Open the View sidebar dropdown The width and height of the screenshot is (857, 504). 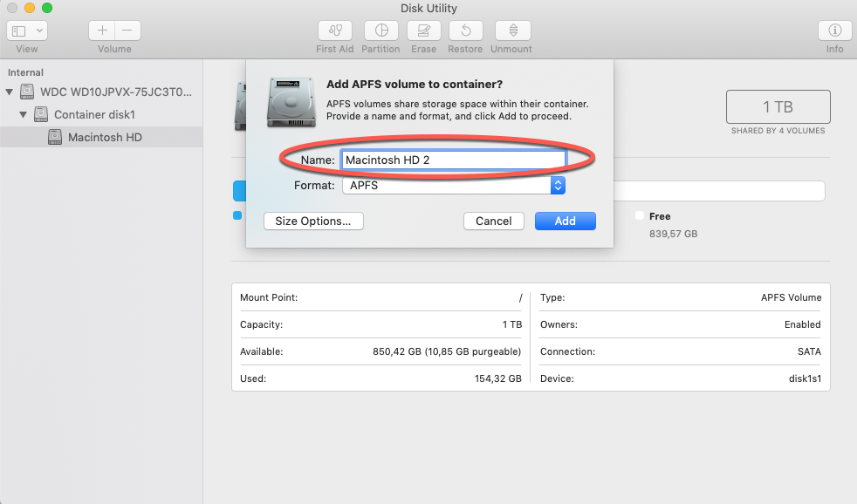(x=27, y=31)
